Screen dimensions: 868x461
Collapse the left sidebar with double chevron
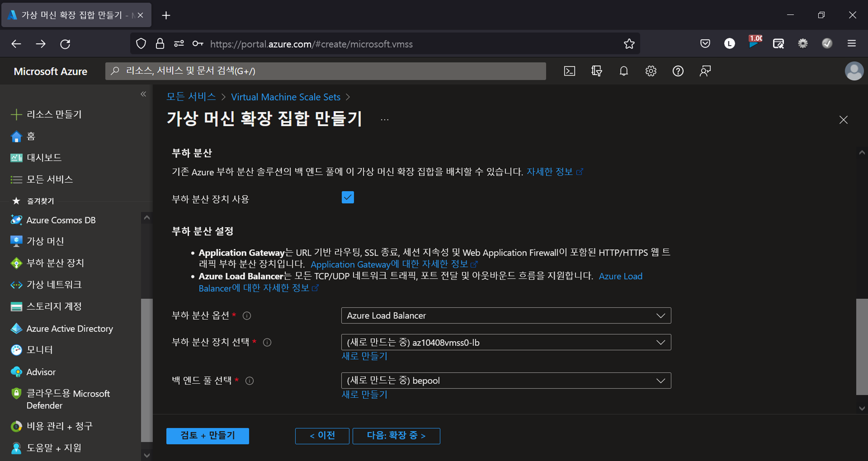pyautogui.click(x=143, y=94)
